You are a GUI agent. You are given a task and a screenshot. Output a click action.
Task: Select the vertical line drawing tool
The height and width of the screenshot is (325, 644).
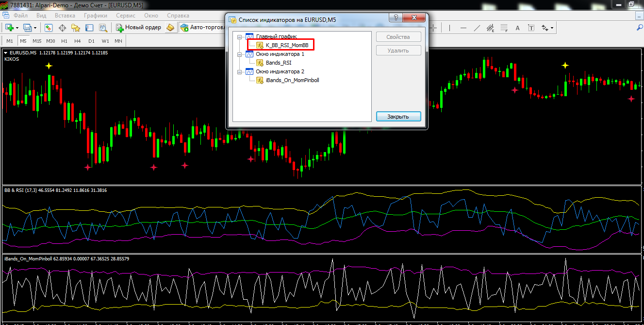pos(448,28)
